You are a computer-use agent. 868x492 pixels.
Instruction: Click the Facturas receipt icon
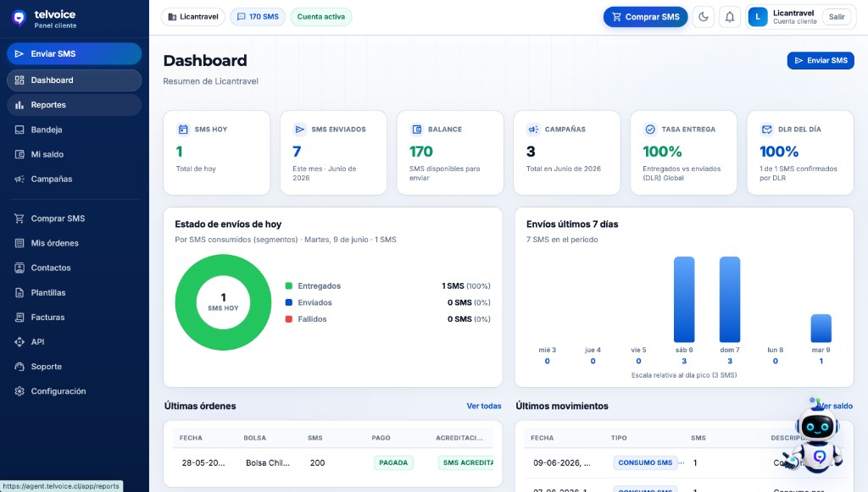19,318
